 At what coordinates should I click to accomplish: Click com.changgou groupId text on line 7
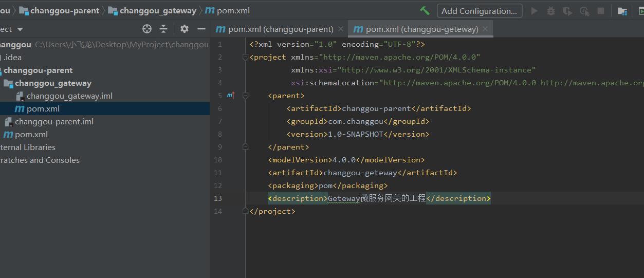tap(356, 121)
